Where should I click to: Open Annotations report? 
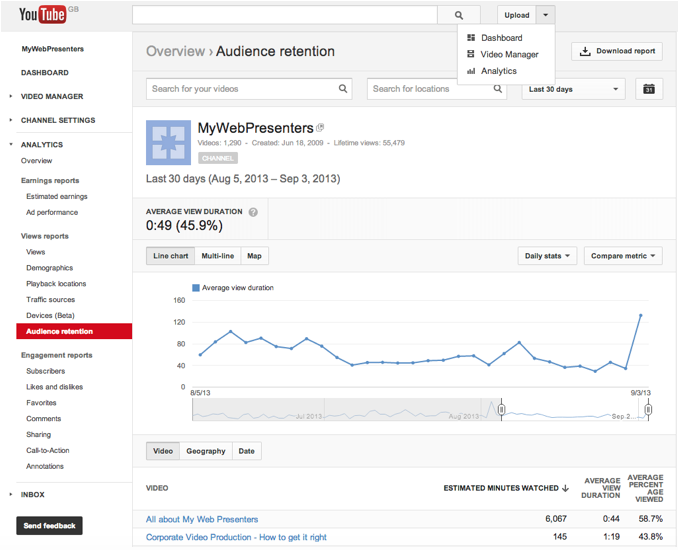[x=45, y=466]
